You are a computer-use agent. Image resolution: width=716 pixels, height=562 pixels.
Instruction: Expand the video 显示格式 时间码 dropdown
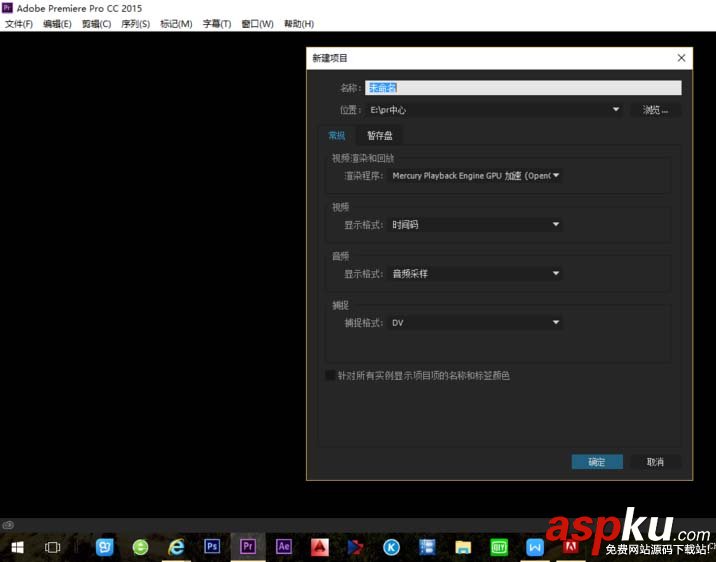pyautogui.click(x=475, y=225)
